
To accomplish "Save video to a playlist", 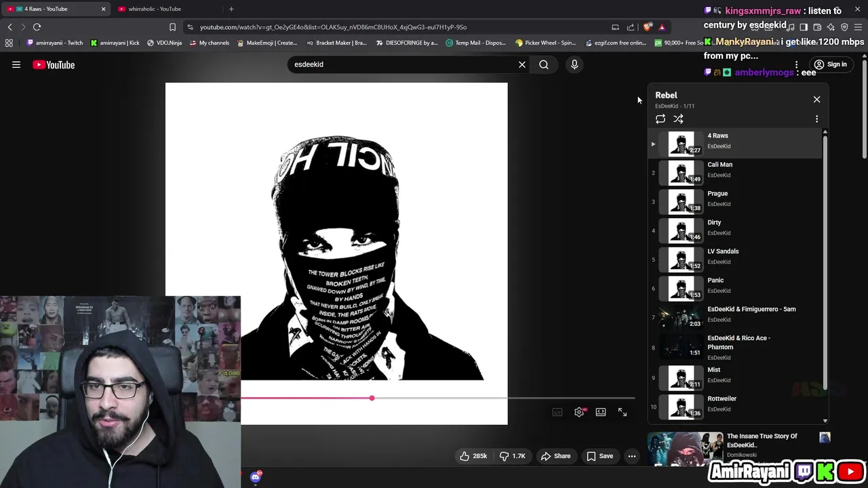I will tap(599, 456).
